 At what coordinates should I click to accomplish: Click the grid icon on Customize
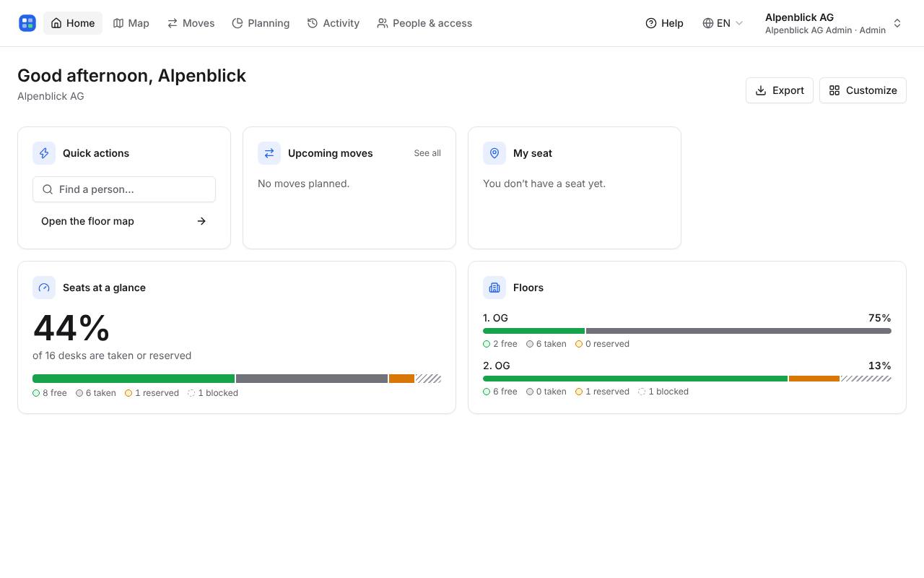(834, 90)
